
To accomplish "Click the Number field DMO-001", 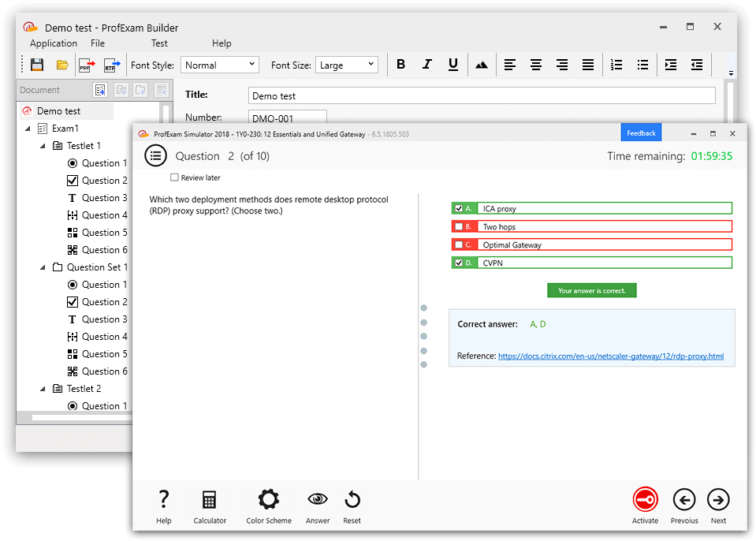I will tap(288, 118).
